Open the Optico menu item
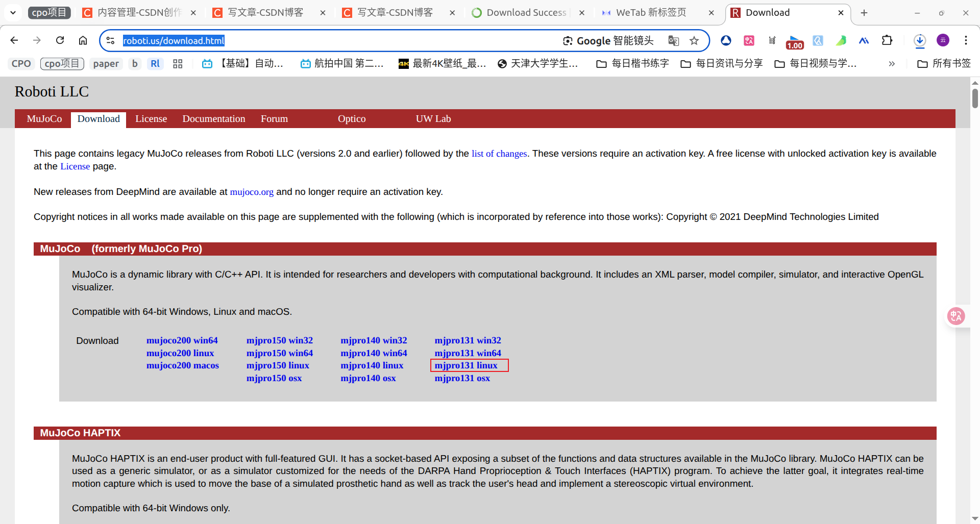 point(352,119)
